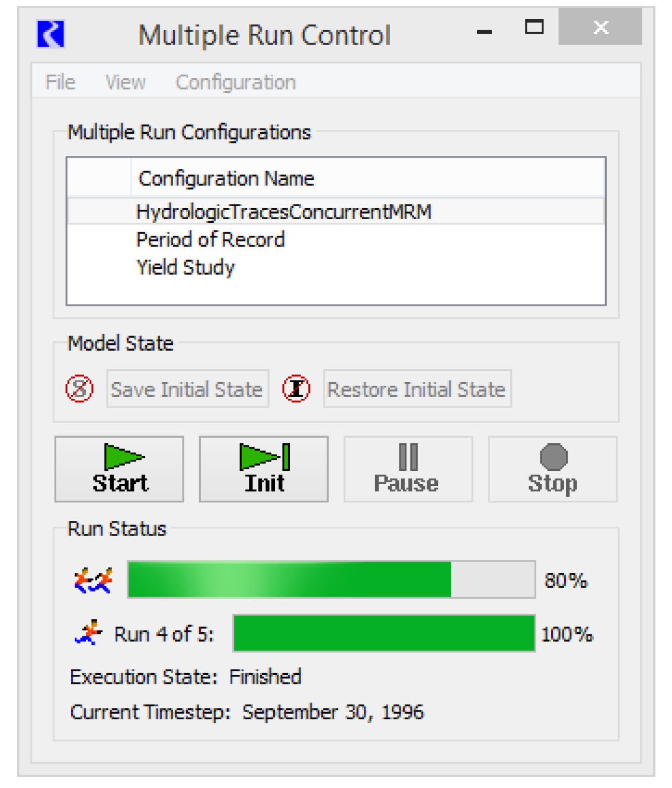672x788 pixels.
Task: Open the View menu
Action: coord(126,82)
